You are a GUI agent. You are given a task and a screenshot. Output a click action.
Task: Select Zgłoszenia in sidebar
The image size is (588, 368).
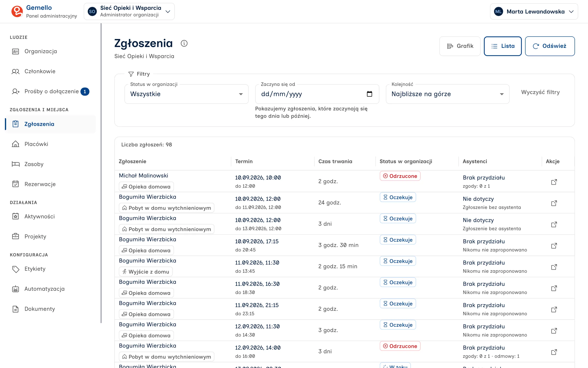tap(50, 124)
